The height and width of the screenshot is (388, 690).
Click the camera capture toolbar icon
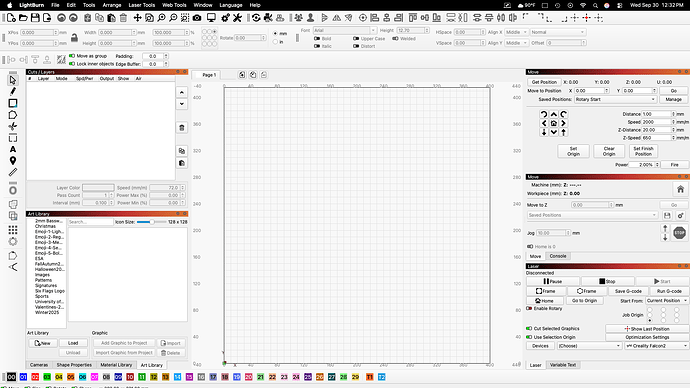tap(197, 18)
